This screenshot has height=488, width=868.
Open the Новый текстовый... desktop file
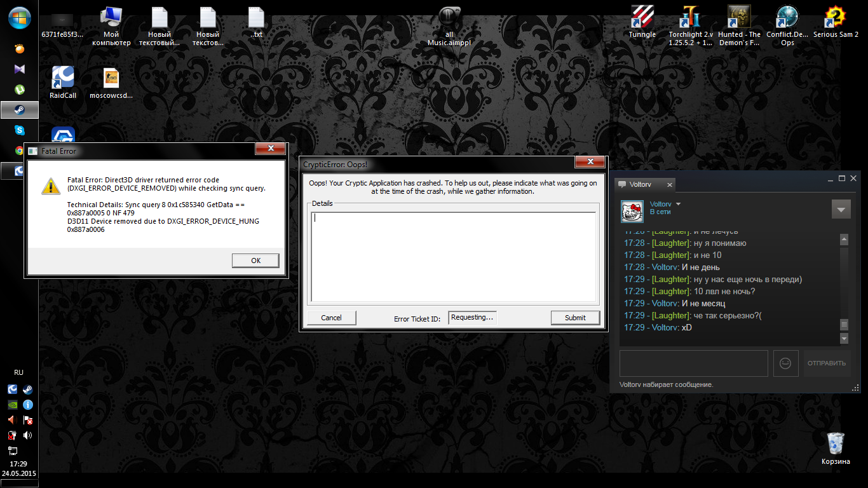[159, 25]
